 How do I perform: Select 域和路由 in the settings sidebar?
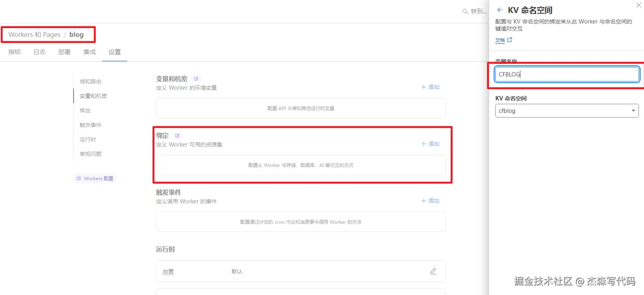click(x=90, y=81)
